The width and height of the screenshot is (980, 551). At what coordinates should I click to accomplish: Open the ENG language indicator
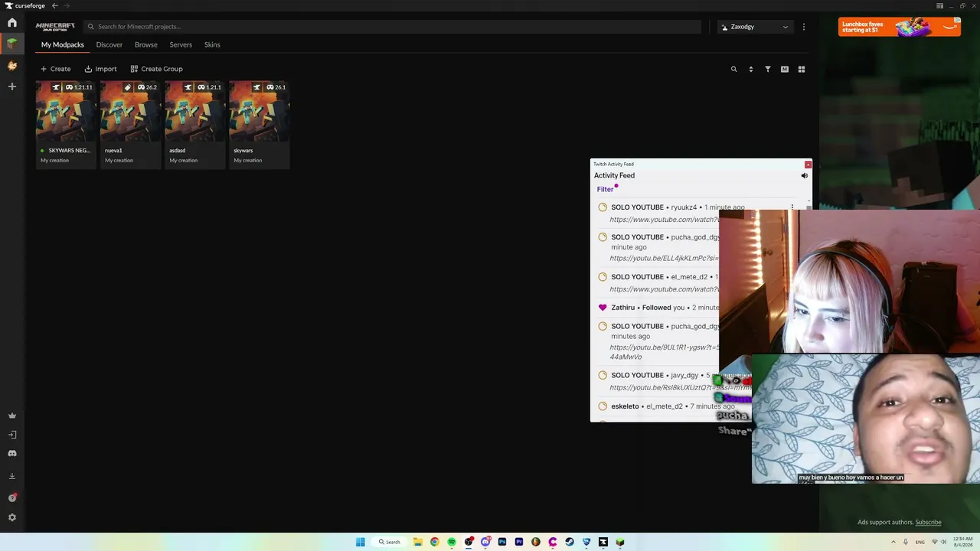(x=920, y=542)
